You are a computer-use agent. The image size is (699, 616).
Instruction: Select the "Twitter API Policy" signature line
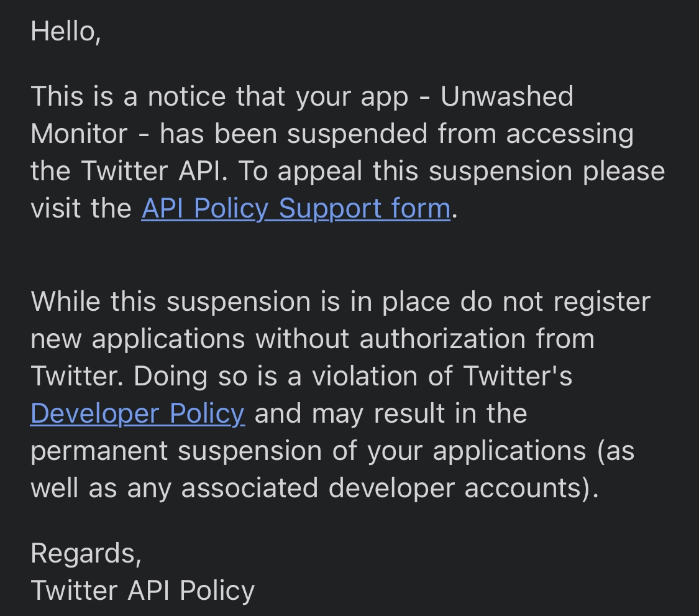[143, 591]
